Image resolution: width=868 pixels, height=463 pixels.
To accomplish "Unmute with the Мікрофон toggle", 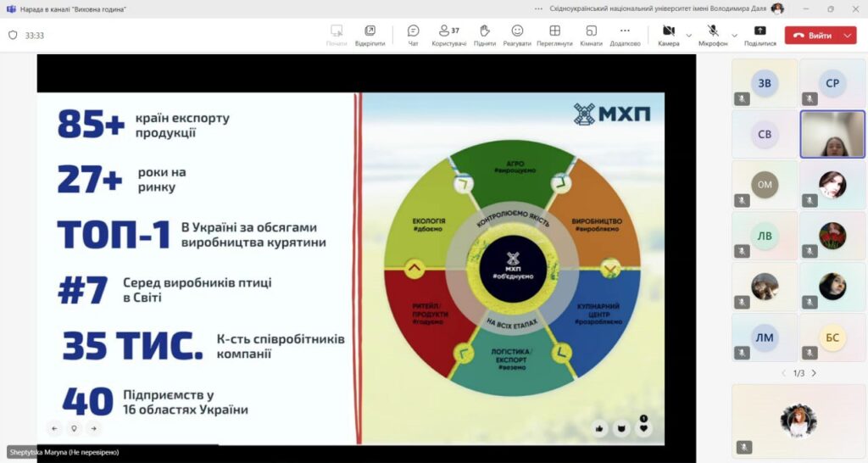I will point(713,35).
